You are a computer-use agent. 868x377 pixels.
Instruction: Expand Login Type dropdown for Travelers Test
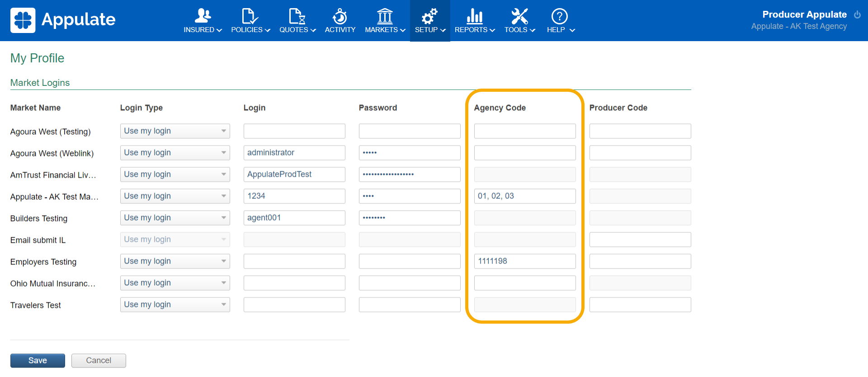pyautogui.click(x=175, y=305)
